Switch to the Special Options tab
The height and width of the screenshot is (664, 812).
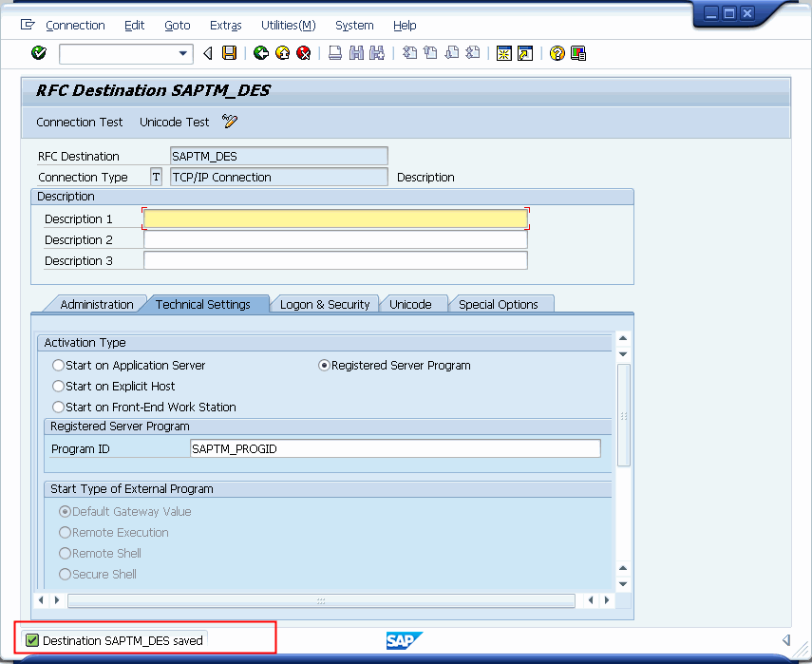(x=499, y=305)
